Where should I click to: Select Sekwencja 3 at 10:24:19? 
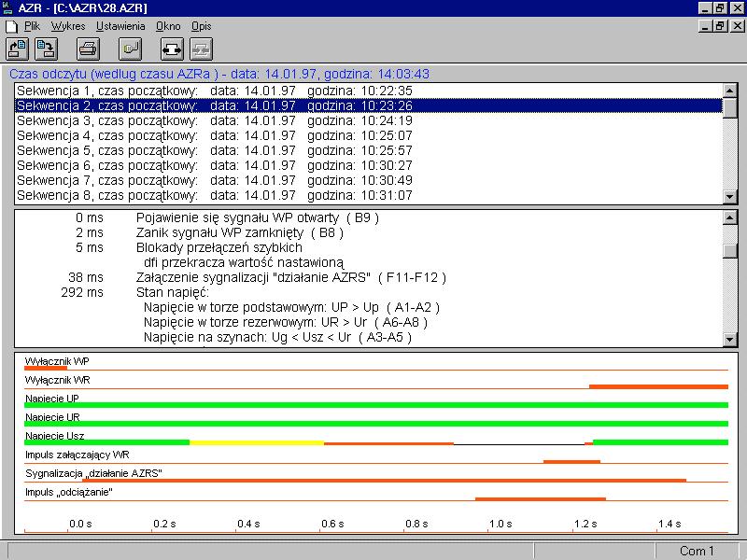pyautogui.click(x=369, y=120)
